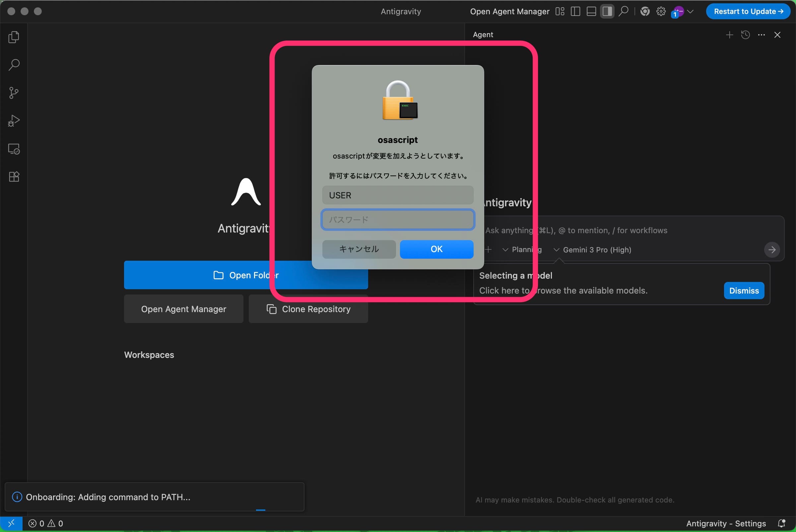Open the Remote Explorer icon
The height and width of the screenshot is (532, 796).
coord(14,148)
